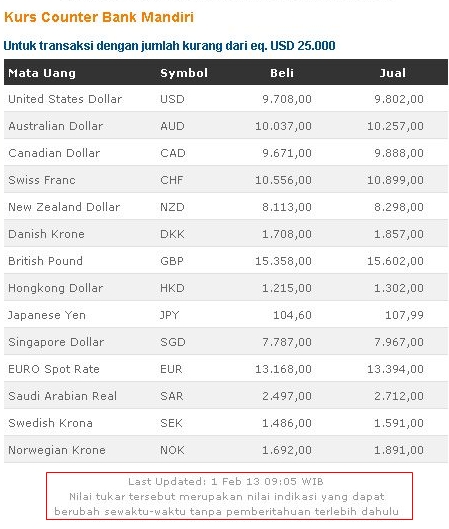The width and height of the screenshot is (449, 529).
Task: Select the Swedish Krona sell rate 1.591,00
Action: tap(399, 423)
